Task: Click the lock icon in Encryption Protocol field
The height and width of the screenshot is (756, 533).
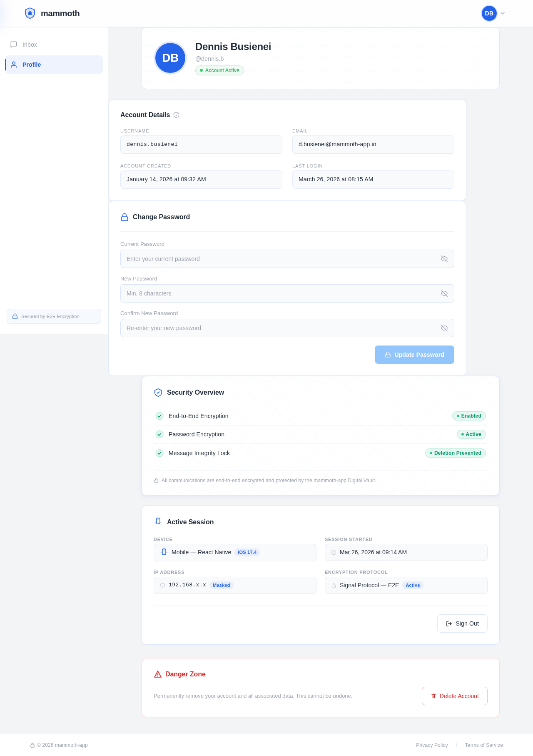Action: pyautogui.click(x=334, y=586)
